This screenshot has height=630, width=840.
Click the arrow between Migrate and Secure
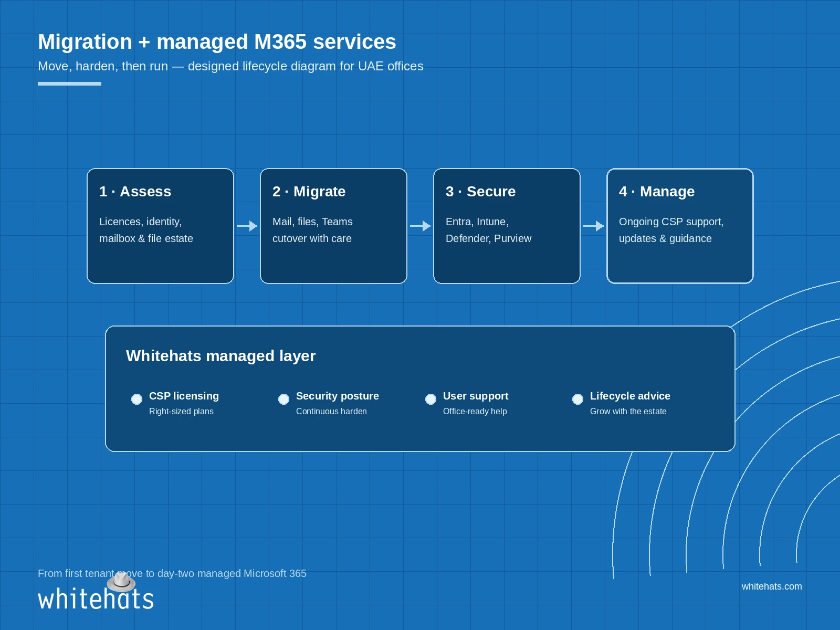coord(420,226)
